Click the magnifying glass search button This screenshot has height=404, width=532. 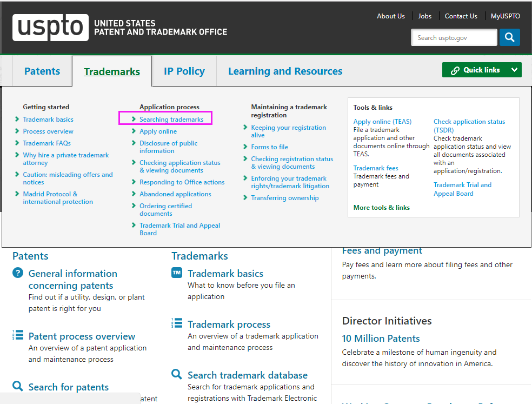(509, 37)
